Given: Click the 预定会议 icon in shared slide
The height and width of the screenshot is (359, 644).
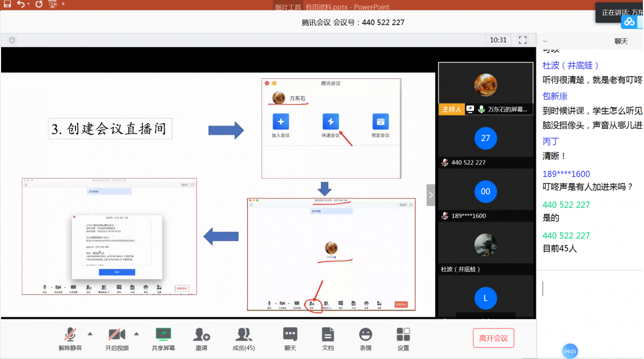Looking at the screenshot, I should 380,121.
